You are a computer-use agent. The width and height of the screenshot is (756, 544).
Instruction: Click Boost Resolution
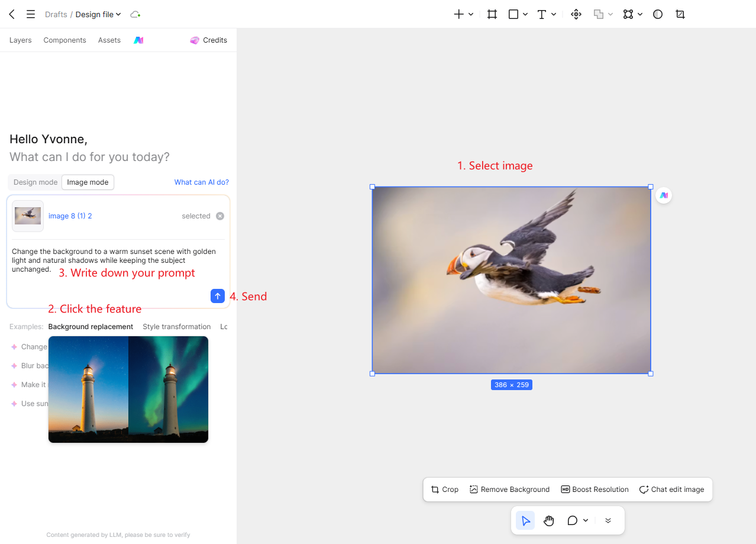[595, 490]
